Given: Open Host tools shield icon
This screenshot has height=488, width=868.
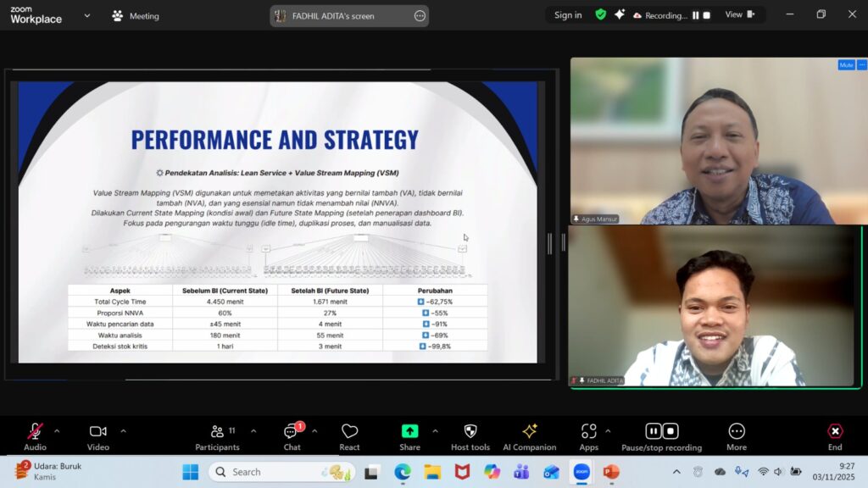Looking at the screenshot, I should (x=470, y=432).
